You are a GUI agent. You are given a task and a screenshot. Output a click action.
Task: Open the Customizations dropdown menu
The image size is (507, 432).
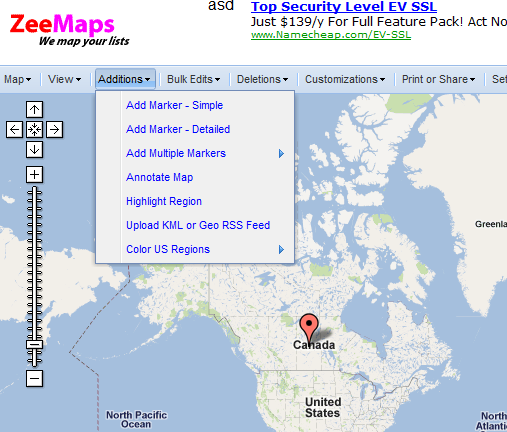tap(345, 79)
